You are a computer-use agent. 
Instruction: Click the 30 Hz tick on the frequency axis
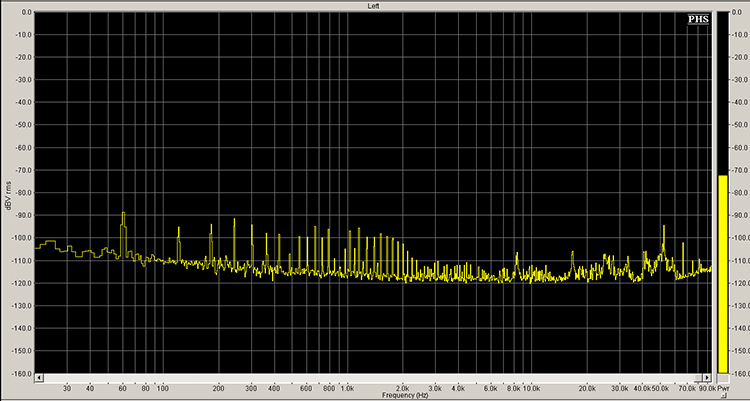pos(66,388)
